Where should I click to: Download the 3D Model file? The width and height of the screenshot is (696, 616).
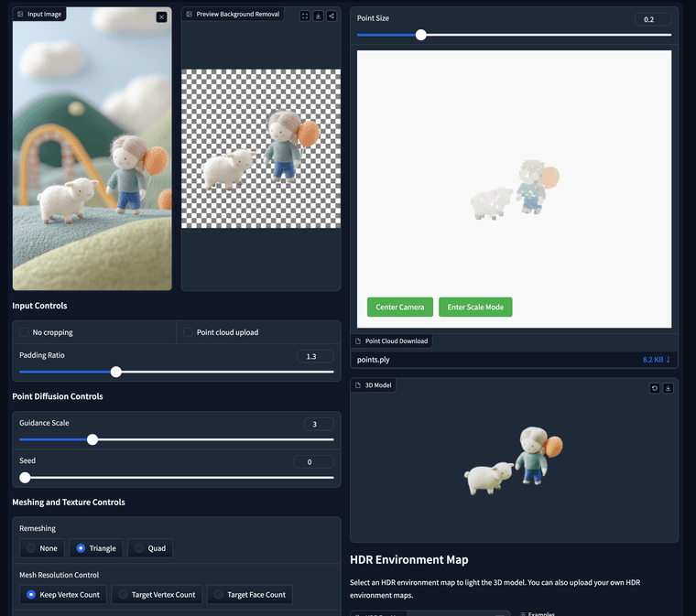click(x=668, y=388)
